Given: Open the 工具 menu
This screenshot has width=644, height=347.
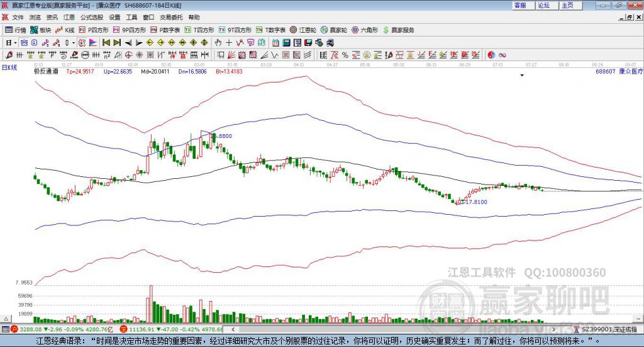Looking at the screenshot, I should pyautogui.click(x=131, y=17).
